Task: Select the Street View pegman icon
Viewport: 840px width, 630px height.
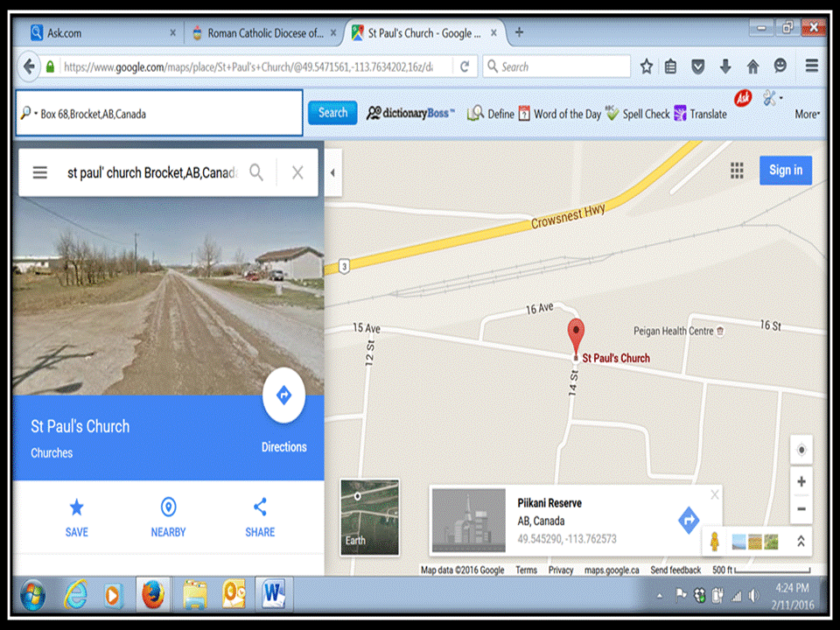Action: pyautogui.click(x=714, y=542)
